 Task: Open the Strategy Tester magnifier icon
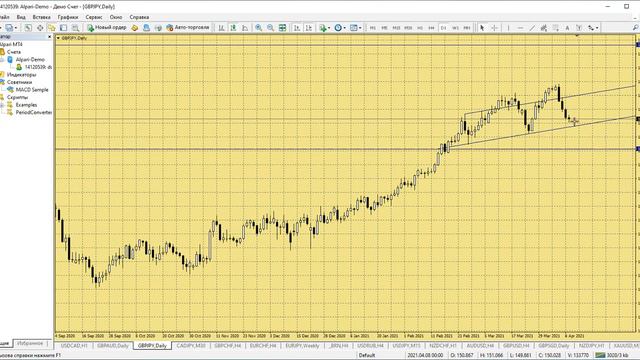coord(75,28)
